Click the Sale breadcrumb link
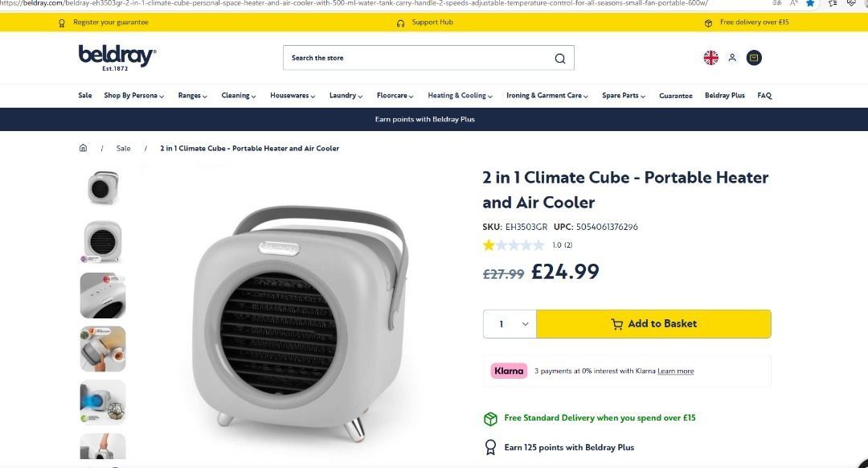 tap(123, 148)
